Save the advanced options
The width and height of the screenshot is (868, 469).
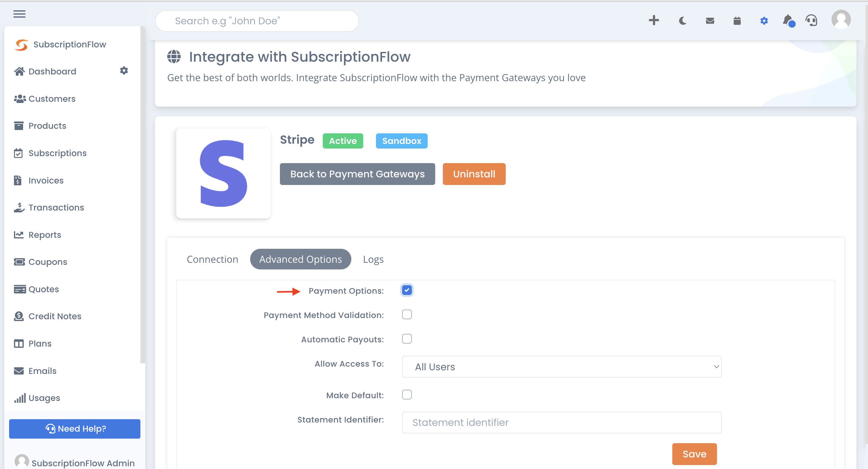pyautogui.click(x=694, y=454)
